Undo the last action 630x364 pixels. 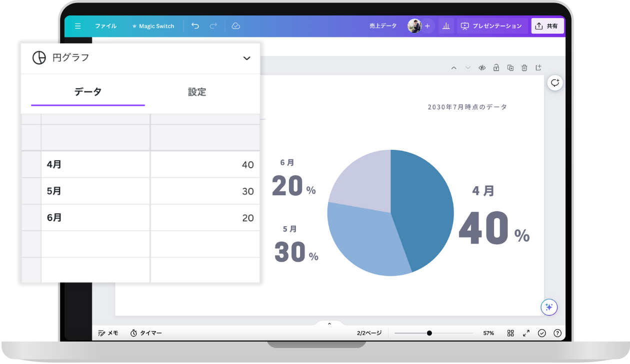(195, 26)
